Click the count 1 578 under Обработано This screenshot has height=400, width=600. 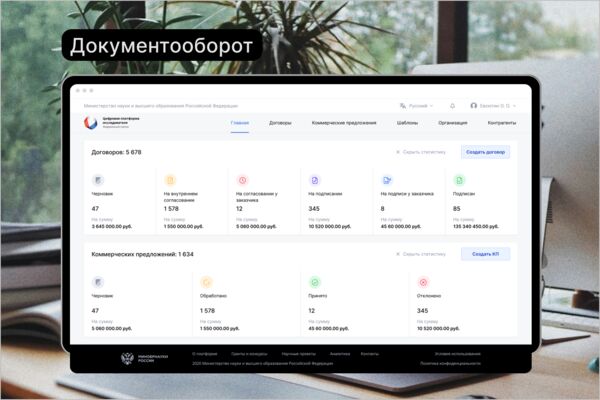[x=207, y=310]
